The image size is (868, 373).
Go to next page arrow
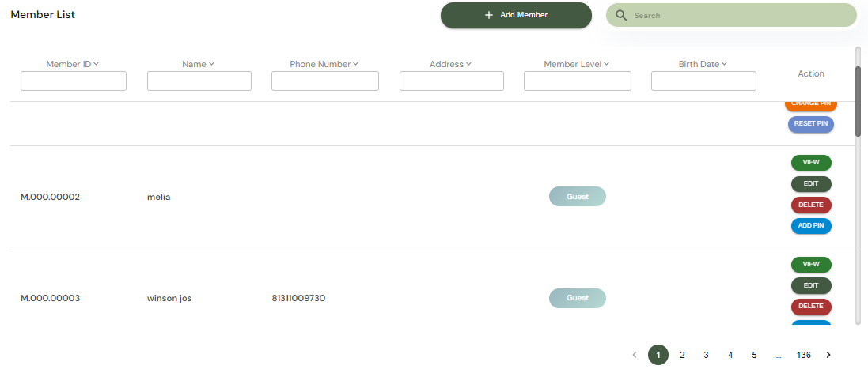point(828,355)
